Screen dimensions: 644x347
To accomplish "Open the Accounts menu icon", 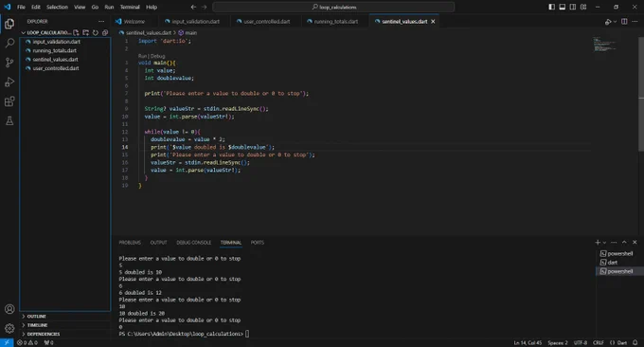I will tap(9, 309).
